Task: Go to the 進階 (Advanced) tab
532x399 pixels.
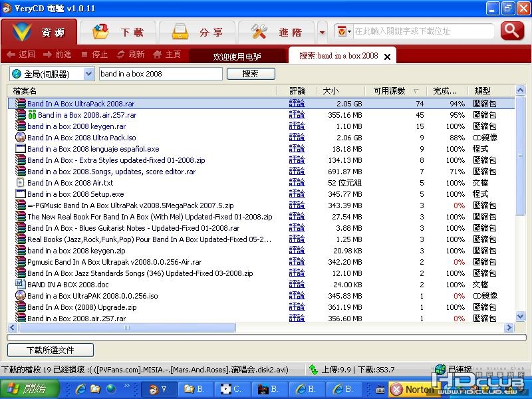Action: point(277,32)
